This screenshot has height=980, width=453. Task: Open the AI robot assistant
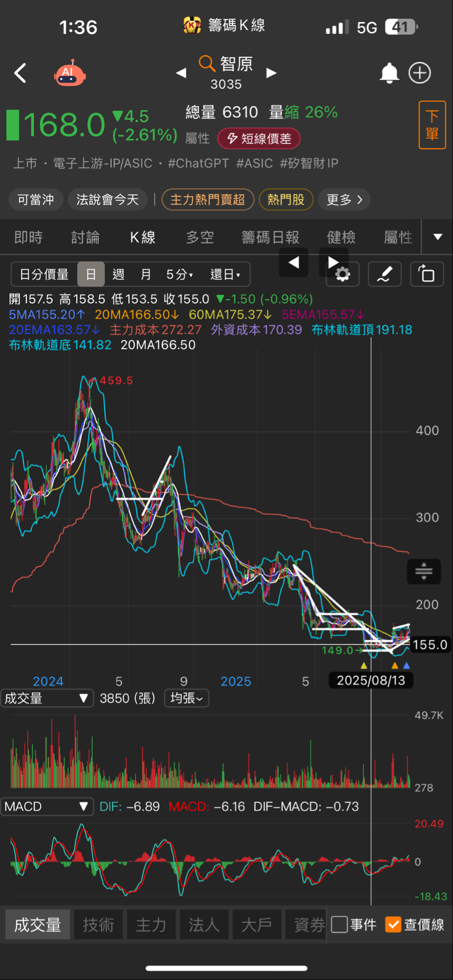coord(70,73)
